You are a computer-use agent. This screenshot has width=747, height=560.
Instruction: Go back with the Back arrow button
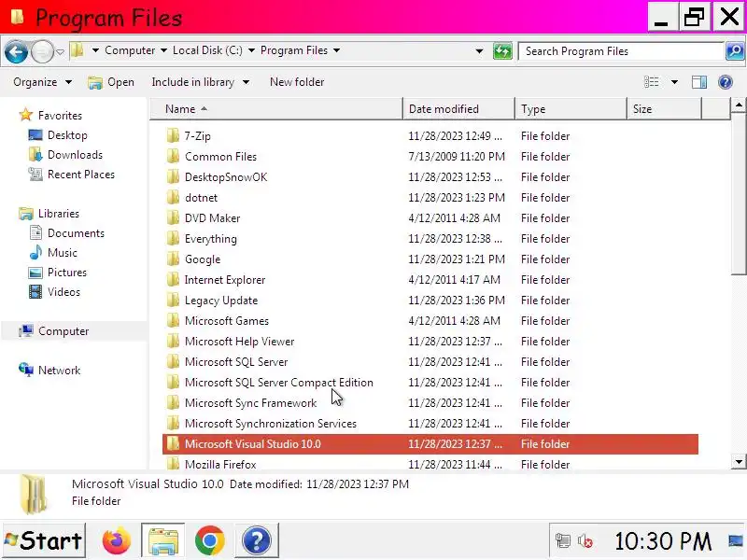pos(16,51)
